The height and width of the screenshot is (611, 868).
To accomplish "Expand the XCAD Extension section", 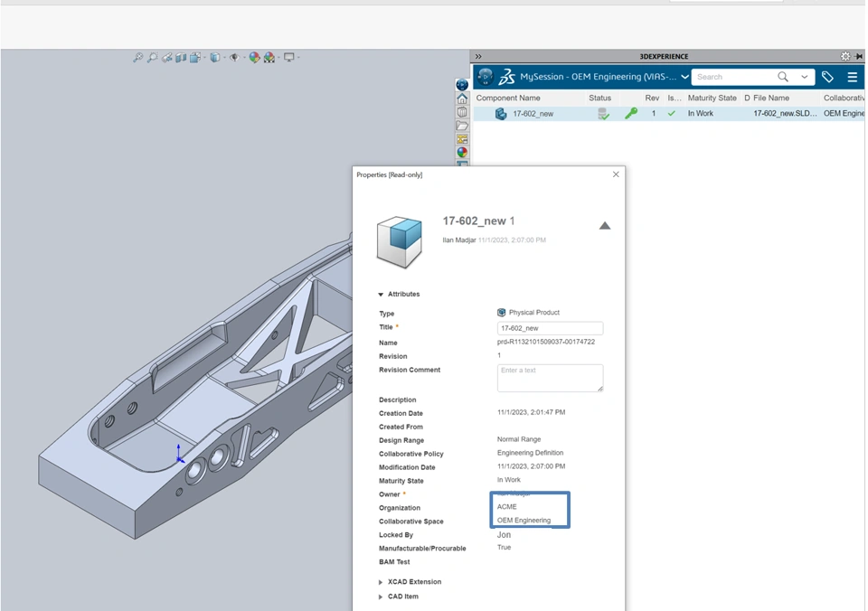I will [381, 582].
